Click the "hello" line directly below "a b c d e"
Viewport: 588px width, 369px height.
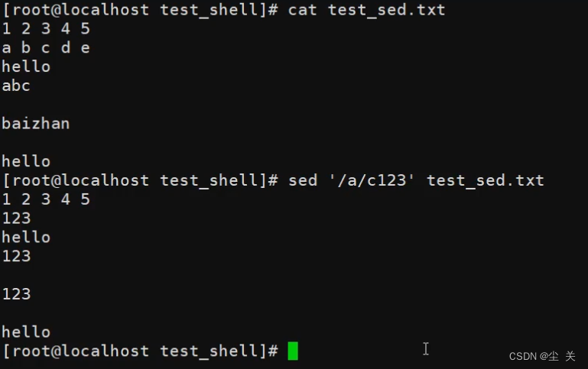click(26, 67)
